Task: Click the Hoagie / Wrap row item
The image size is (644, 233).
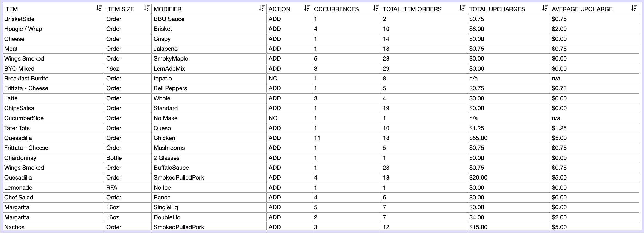Action: [23, 29]
